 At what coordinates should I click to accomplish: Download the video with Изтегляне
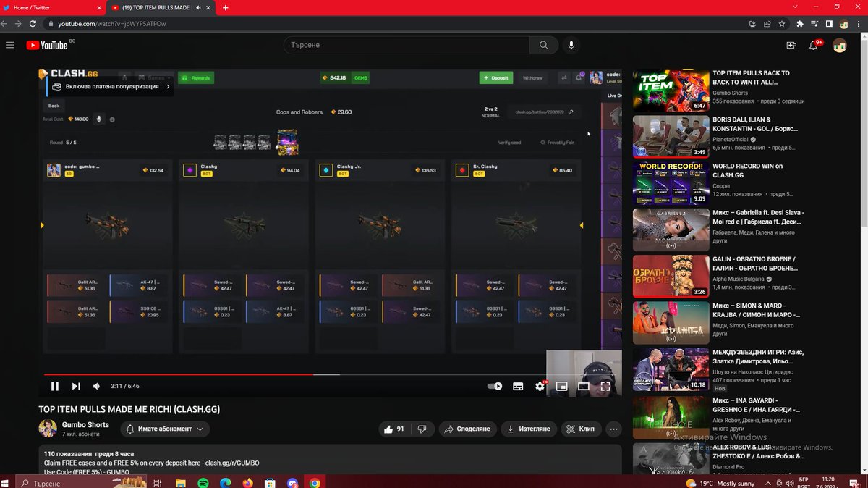(529, 429)
